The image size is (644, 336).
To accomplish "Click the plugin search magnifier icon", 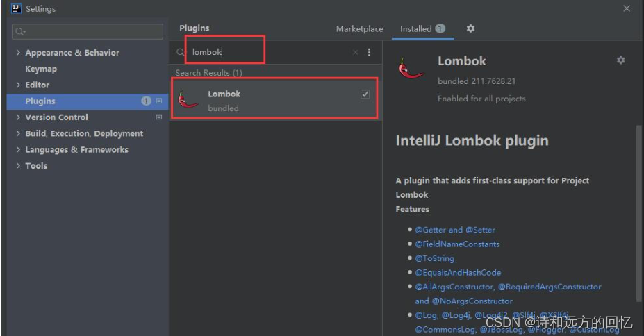I will click(x=181, y=52).
